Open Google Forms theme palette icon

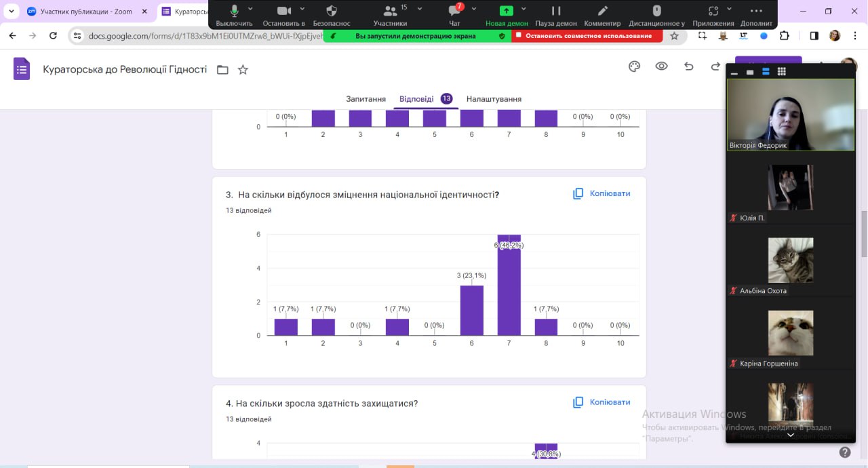[x=634, y=66]
